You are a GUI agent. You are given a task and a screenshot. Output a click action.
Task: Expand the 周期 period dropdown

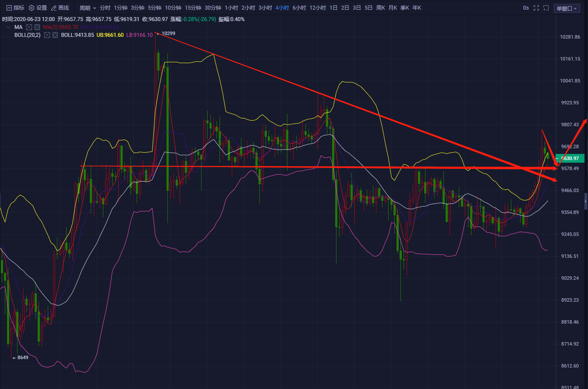click(x=88, y=8)
